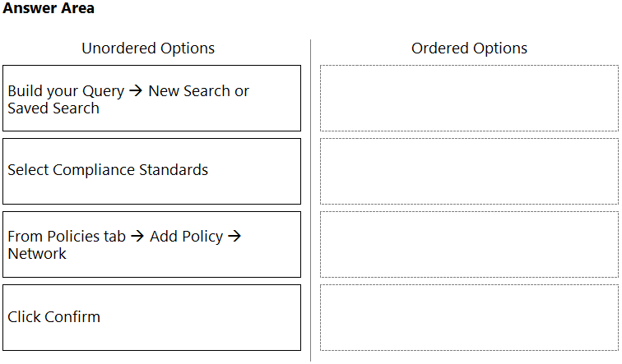Click the first empty Ordered Options slot
Viewport: 622px width, 364px height.
469,99
